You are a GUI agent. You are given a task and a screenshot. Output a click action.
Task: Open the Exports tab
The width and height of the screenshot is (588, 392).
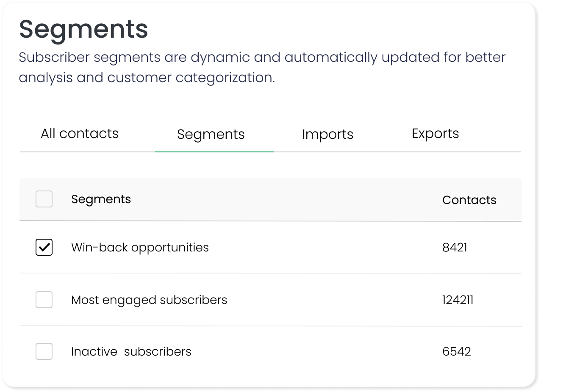coord(435,134)
